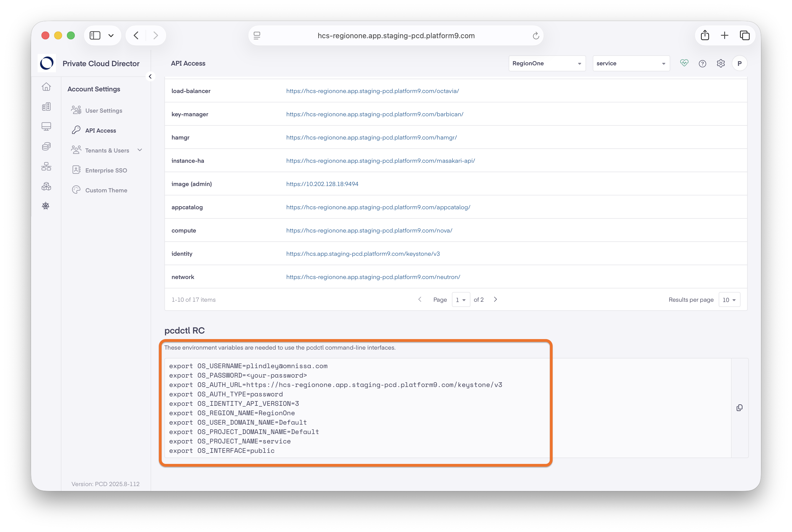The height and width of the screenshot is (532, 792).
Task: Open the load-balancer octavia URL
Action: (x=372, y=91)
